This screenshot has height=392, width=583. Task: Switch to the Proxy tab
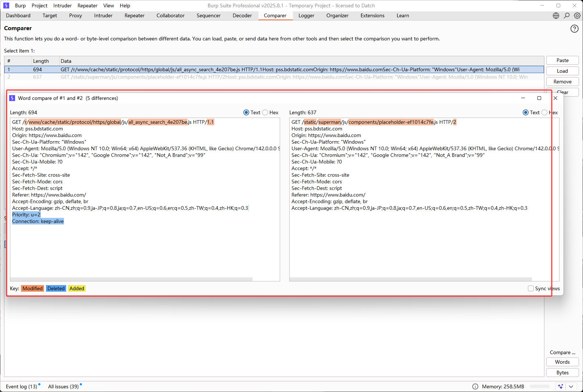(75, 15)
